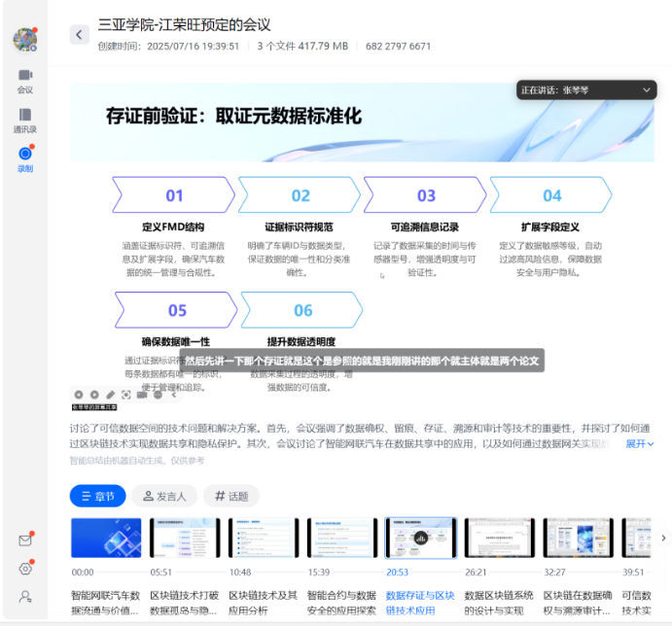Open the 通讯录 contacts page
Screen dimensions: 672x626
click(x=25, y=121)
